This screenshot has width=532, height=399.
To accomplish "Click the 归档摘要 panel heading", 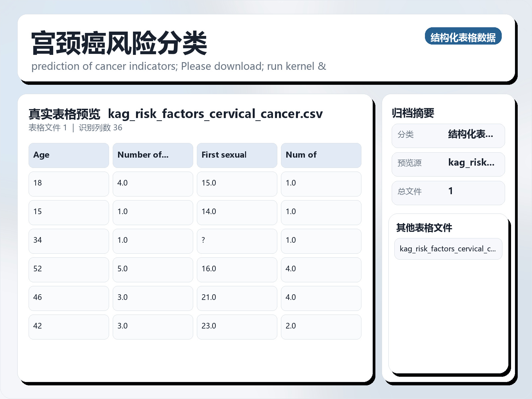I will (413, 113).
